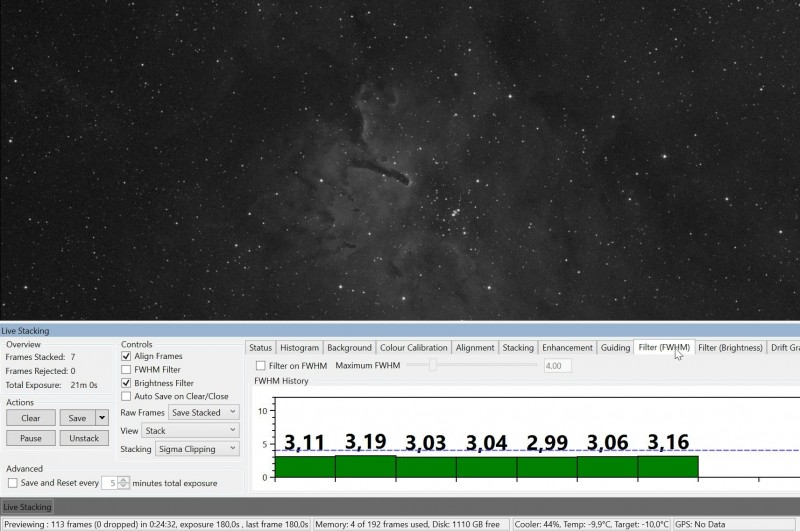Click the Frames Rejected: 0 text

tap(40, 371)
